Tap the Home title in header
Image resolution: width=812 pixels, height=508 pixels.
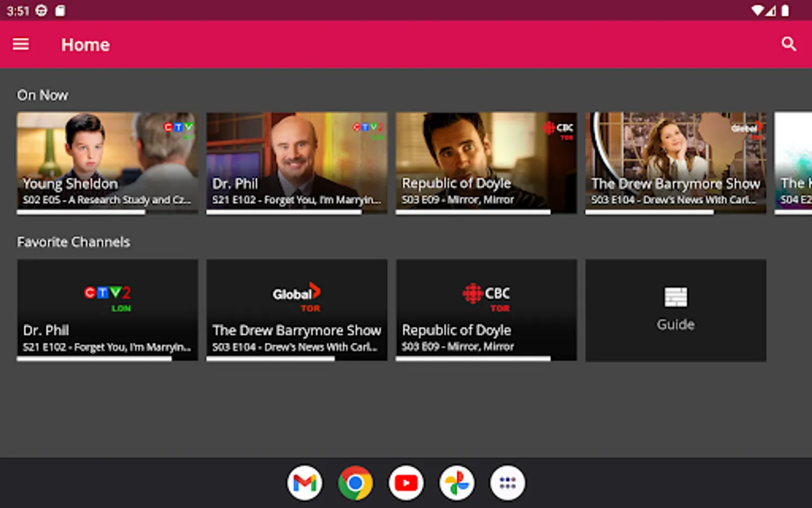(x=86, y=45)
